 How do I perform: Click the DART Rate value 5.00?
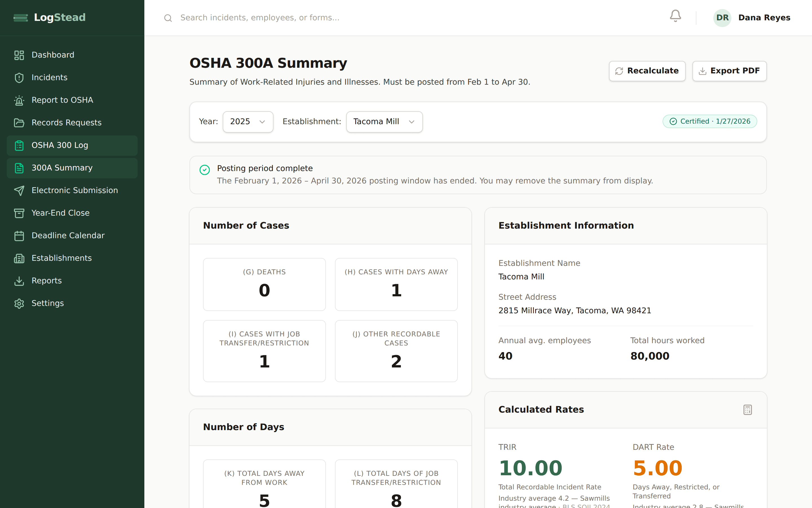(x=657, y=468)
